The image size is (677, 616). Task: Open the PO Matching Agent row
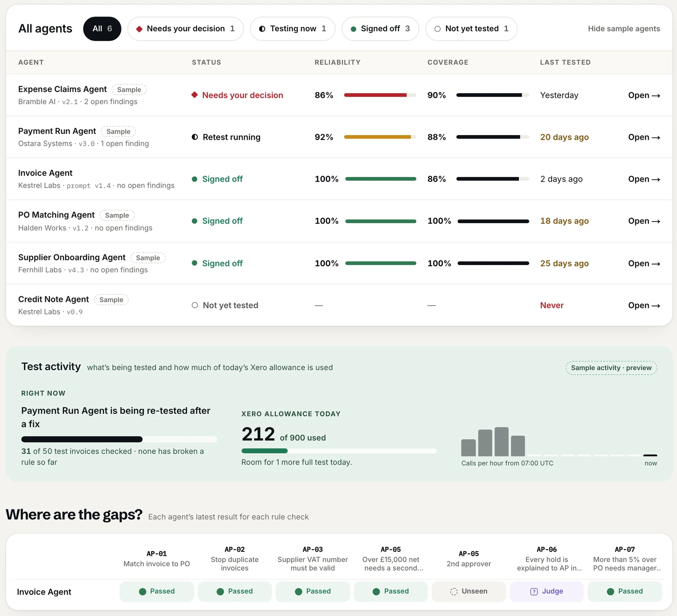click(x=644, y=221)
